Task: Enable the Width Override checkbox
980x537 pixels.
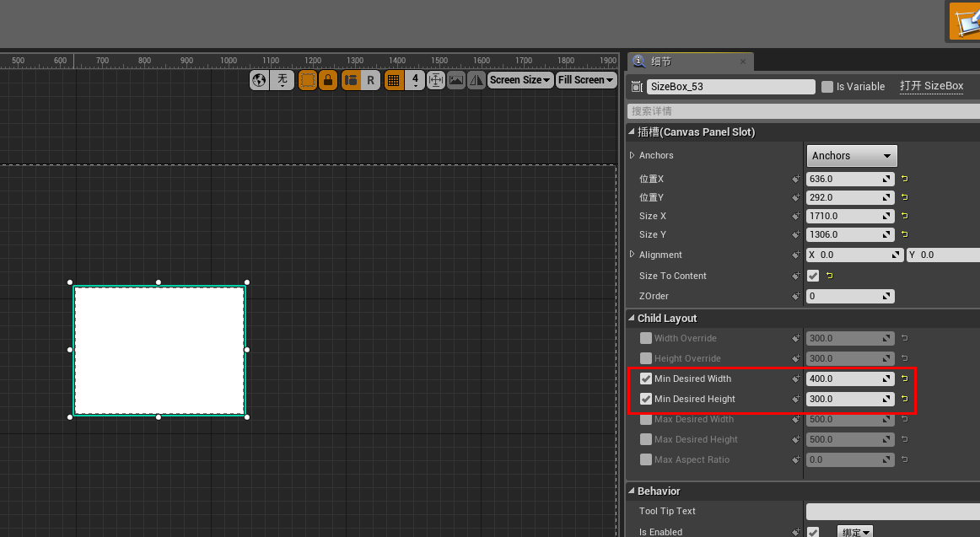Action: tap(646, 338)
